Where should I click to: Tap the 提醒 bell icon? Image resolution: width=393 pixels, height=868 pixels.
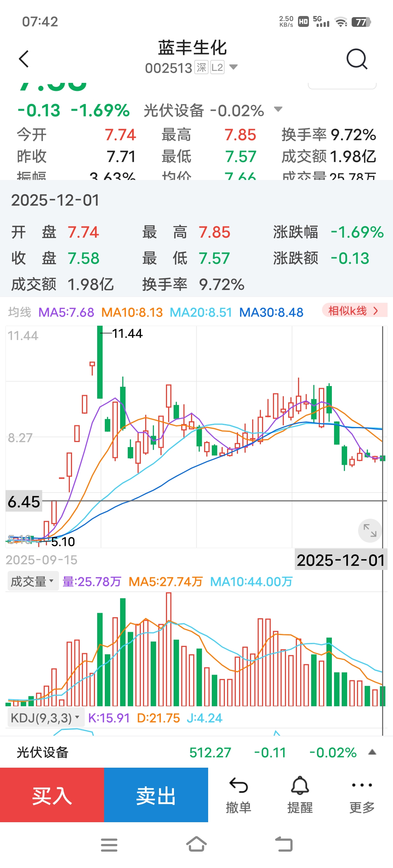pos(300,785)
